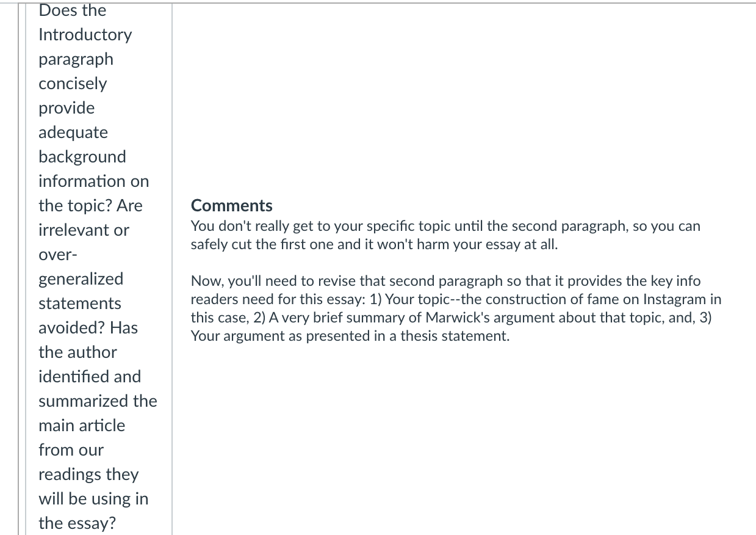
Task: Click the rubric criterion line 'Introductory'
Action: click(x=85, y=35)
